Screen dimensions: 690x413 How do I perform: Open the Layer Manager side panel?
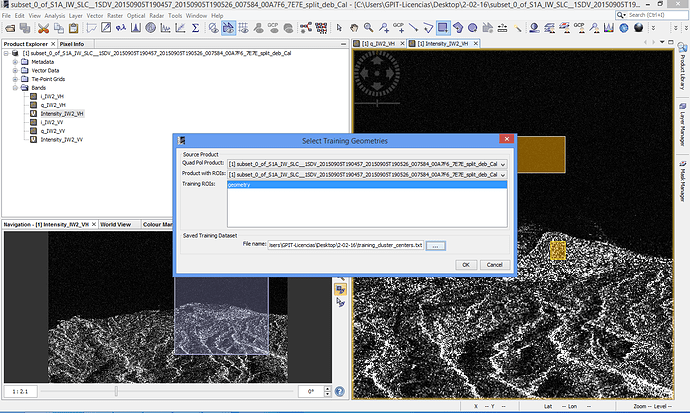682,125
